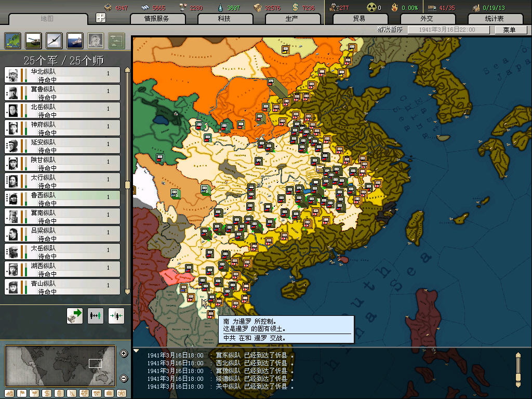Open the 科技 technology tab
This screenshot has height=399, width=532.
225,19
